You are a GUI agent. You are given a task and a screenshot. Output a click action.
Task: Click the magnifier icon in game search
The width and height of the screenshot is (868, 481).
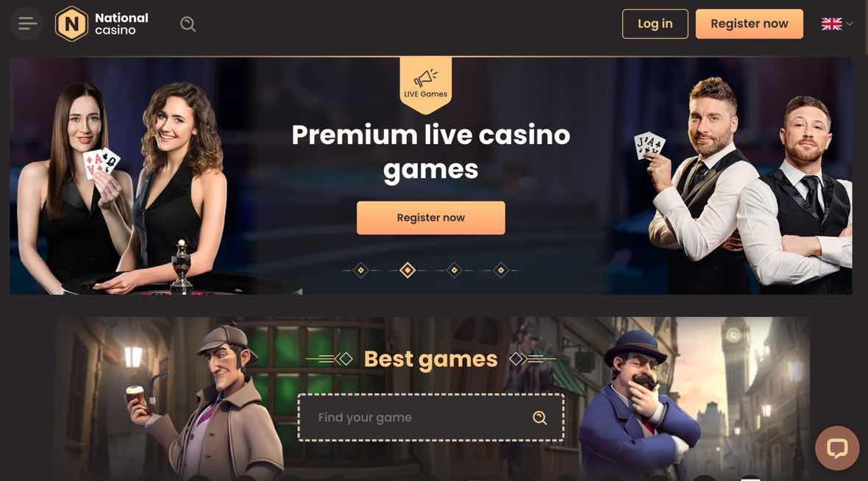pos(540,417)
